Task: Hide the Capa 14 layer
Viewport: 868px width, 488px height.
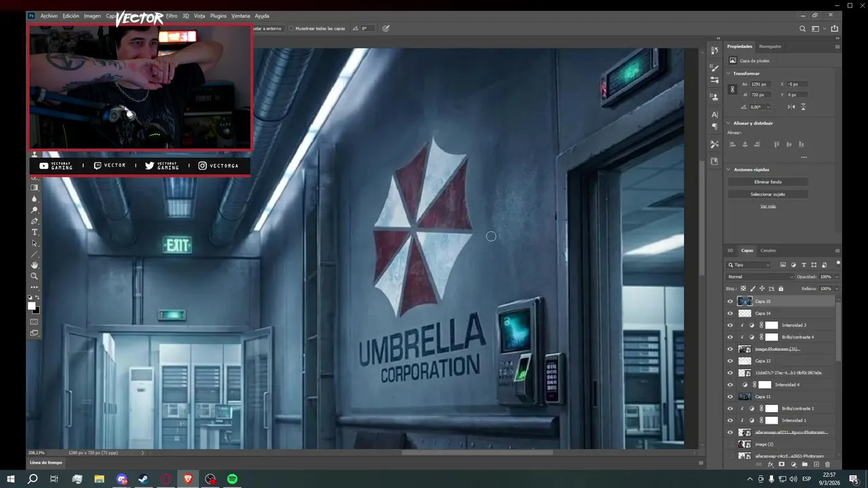Action: [x=730, y=313]
